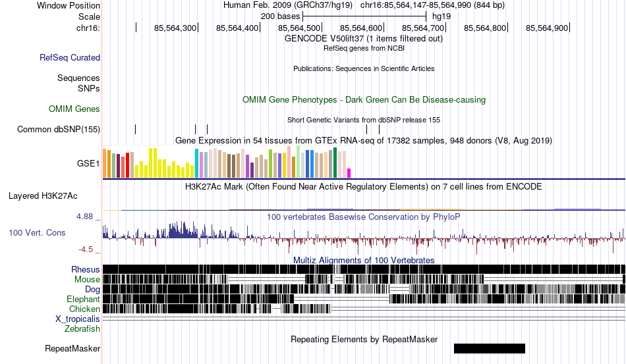The width and height of the screenshot is (626, 364).
Task: Click the leftmost Common dbSNP variant tick
Action: [x=136, y=129]
